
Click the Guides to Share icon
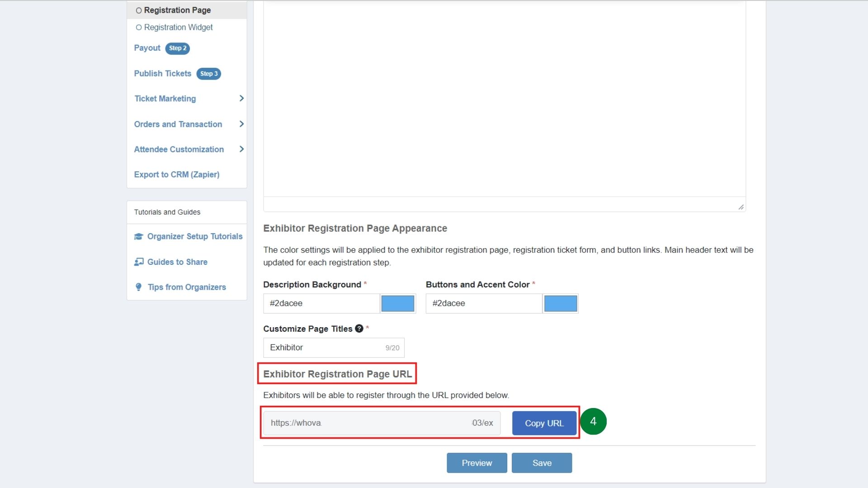tap(138, 262)
